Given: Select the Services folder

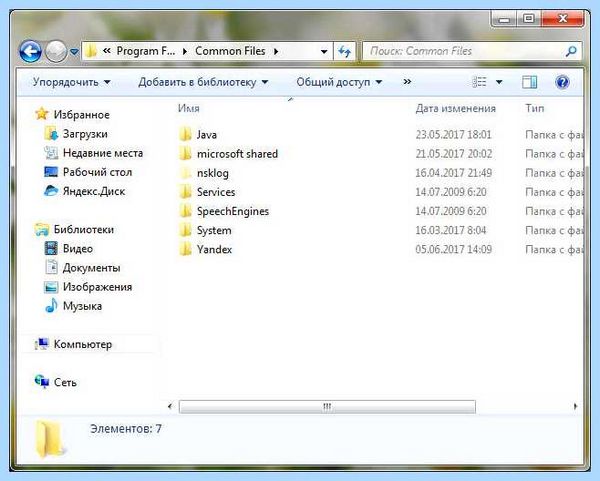Looking at the screenshot, I should (216, 192).
